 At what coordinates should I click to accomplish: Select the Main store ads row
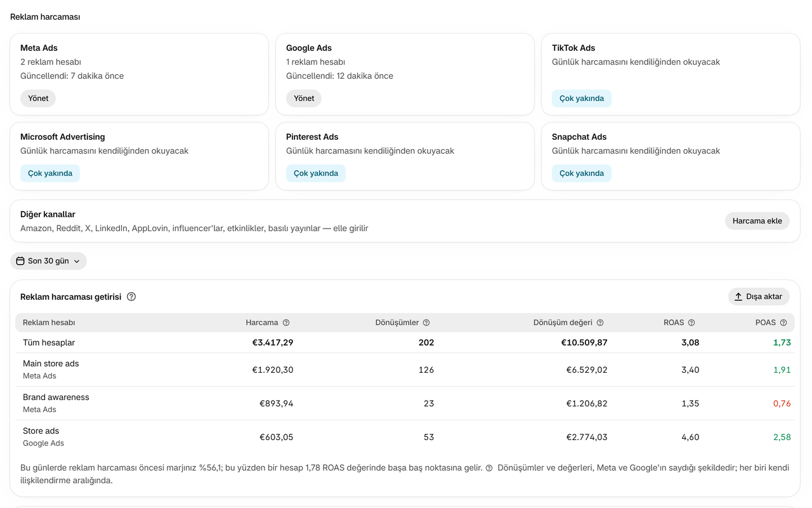tap(405, 370)
